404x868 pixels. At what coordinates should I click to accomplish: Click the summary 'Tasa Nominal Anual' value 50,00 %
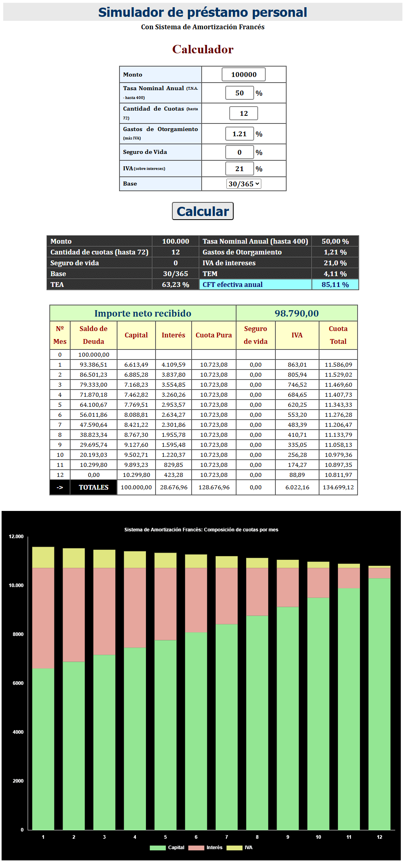pyautogui.click(x=335, y=241)
